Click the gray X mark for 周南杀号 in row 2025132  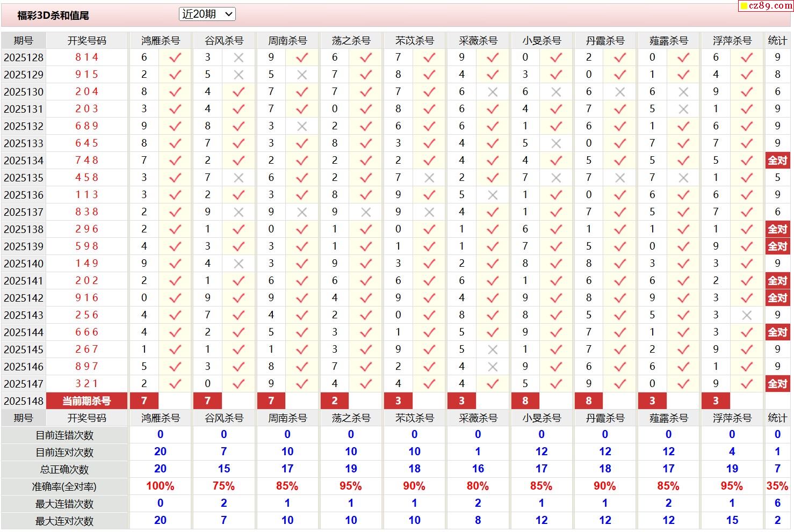click(302, 126)
